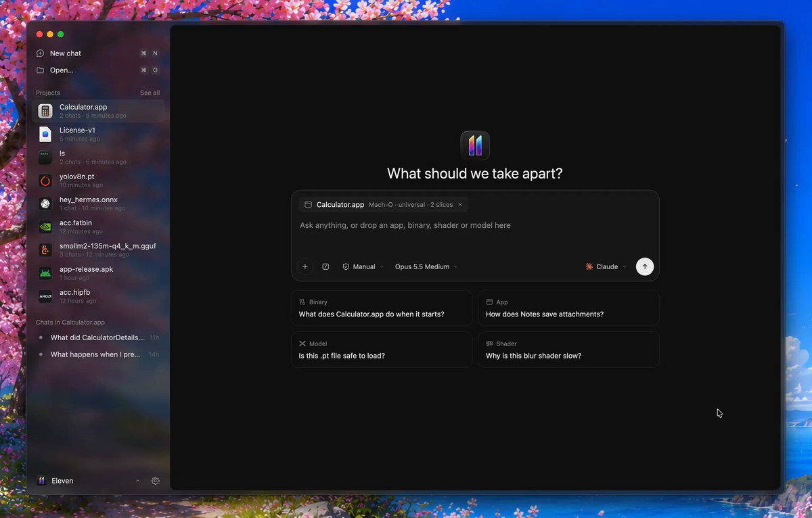Click the plus attach button in composer
This screenshot has height=518, width=812.
coord(305,266)
